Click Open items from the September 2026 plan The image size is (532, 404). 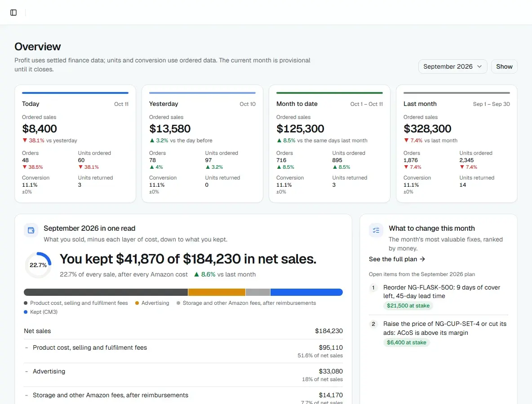(x=422, y=274)
